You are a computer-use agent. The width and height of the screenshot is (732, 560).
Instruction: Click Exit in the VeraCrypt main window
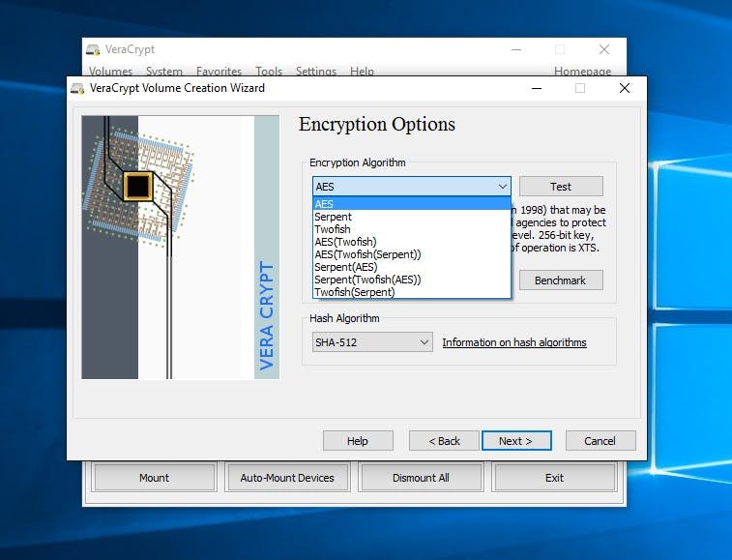point(554,478)
